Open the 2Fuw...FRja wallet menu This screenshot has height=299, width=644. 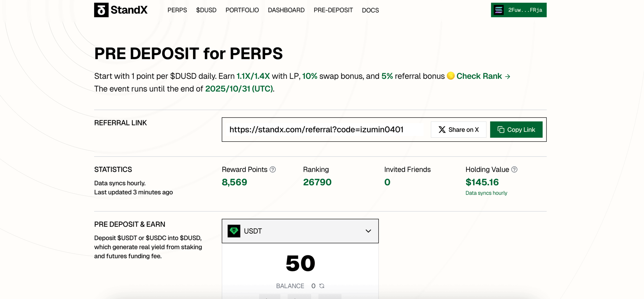[525, 10]
